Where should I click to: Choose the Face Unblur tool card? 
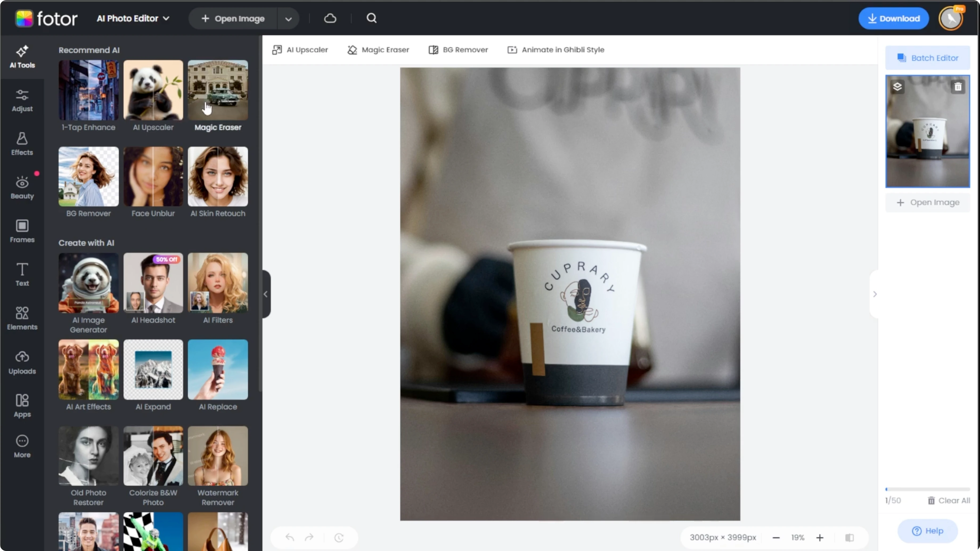153,183
